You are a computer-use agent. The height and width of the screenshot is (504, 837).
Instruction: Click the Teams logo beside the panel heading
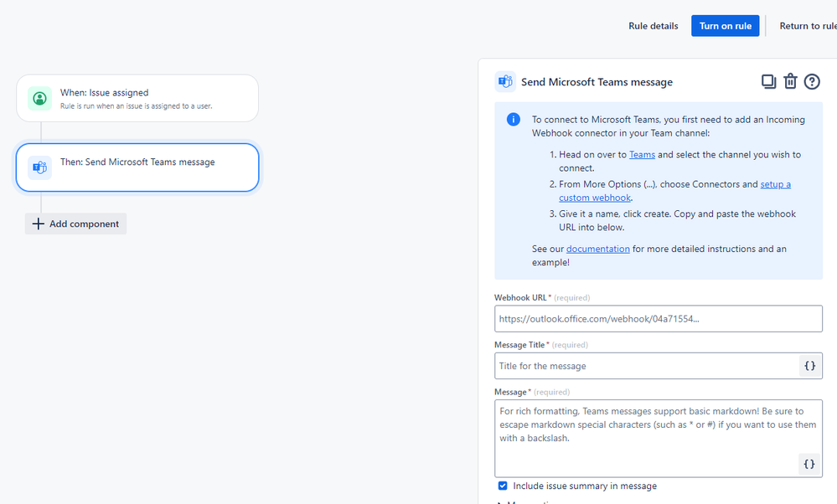[505, 81]
